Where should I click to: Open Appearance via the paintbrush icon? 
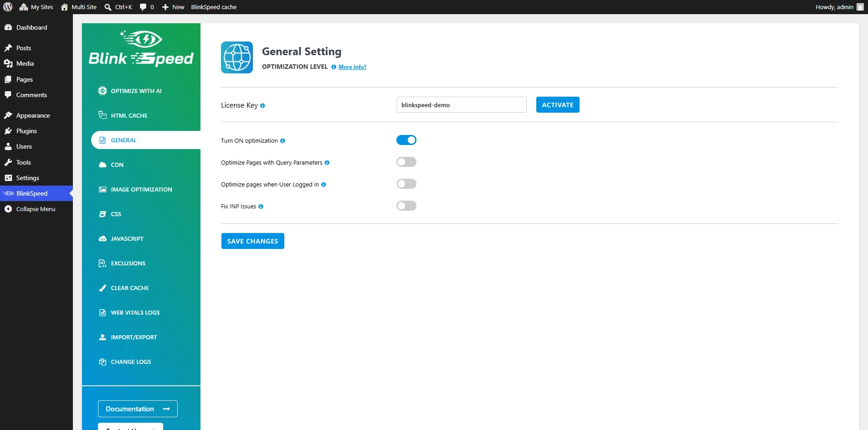click(x=8, y=115)
